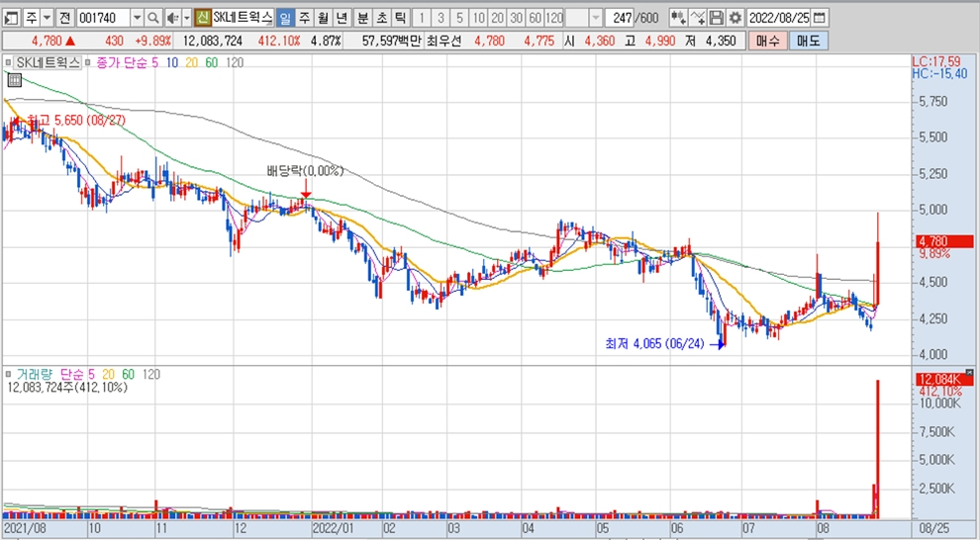Expand the dropdown next to speaker icon
This screenshot has width=980, height=540.
[186, 18]
